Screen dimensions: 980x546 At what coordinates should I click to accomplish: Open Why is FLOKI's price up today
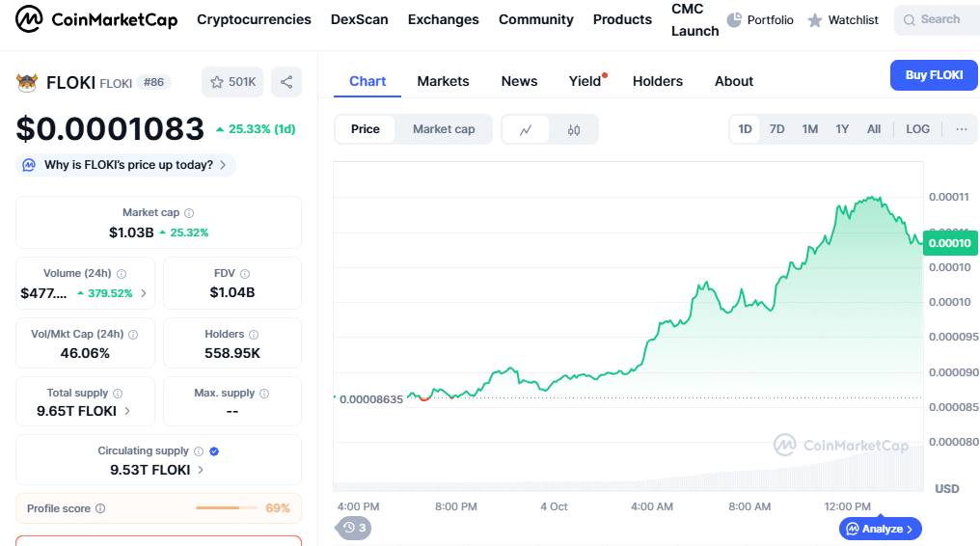point(126,165)
